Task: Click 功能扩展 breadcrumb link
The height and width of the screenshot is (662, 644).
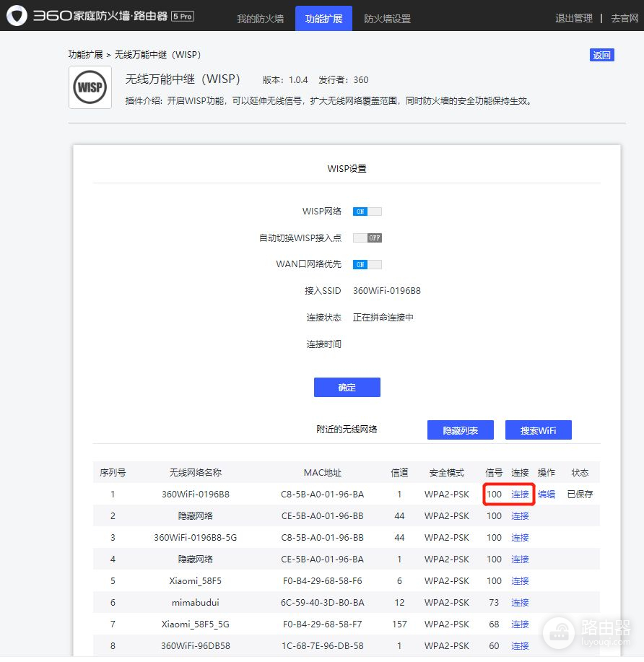Action: click(85, 55)
